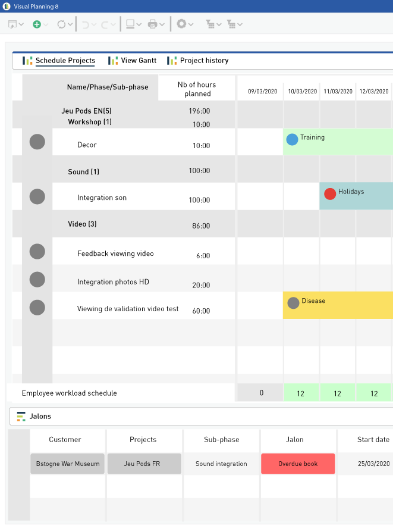Toggle the circle beside Feedback viewing video

tap(37, 252)
